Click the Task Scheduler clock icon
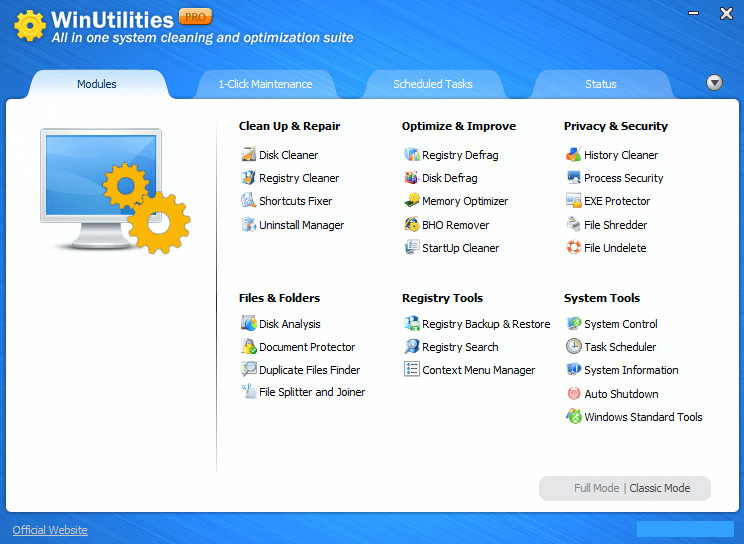This screenshot has height=544, width=744. tap(574, 347)
